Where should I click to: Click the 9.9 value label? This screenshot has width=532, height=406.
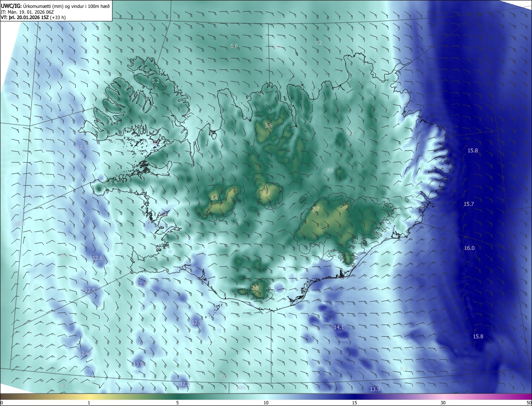click(x=404, y=369)
